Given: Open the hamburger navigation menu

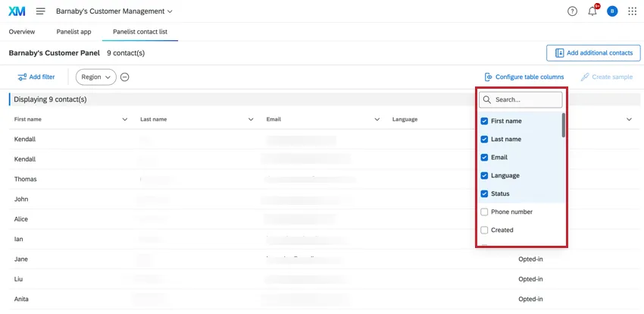Looking at the screenshot, I should click(41, 11).
